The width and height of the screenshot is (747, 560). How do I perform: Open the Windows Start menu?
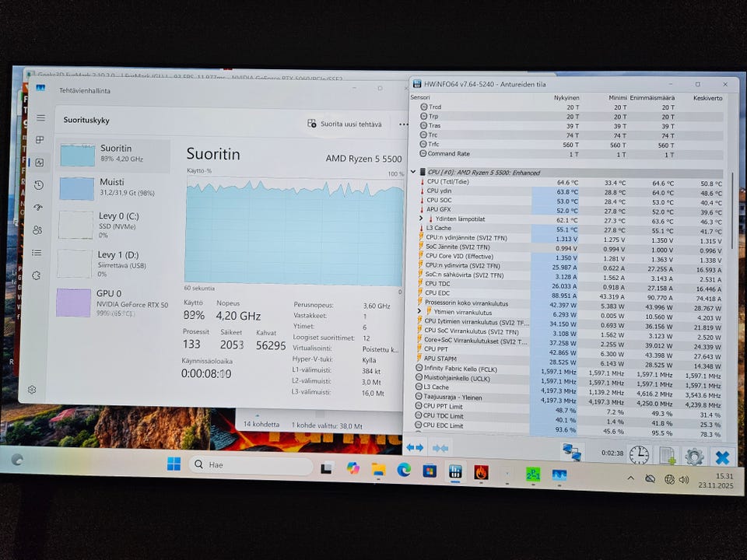click(x=174, y=464)
